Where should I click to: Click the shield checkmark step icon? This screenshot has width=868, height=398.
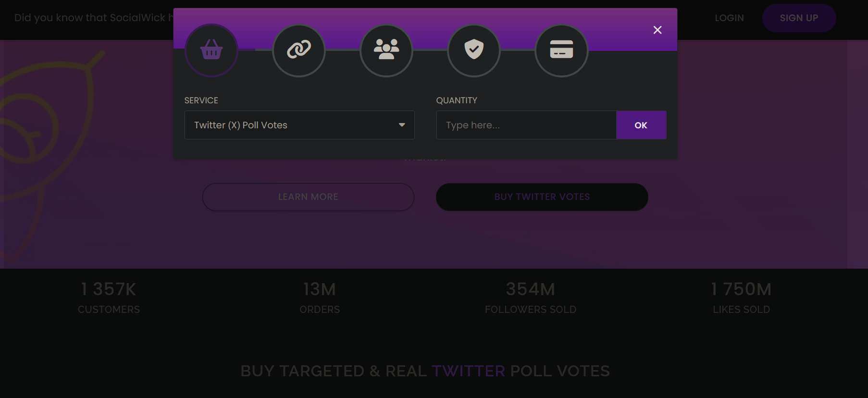coord(474,50)
